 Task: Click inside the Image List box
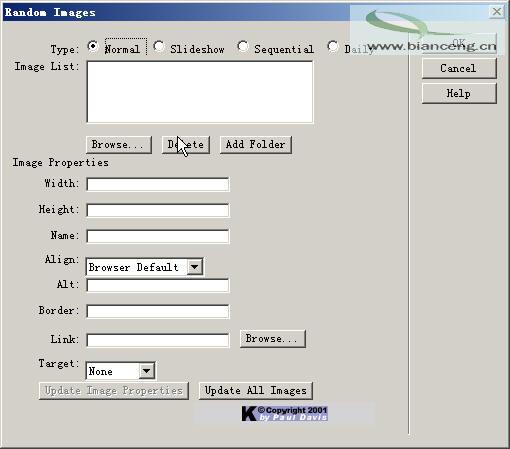pos(200,92)
